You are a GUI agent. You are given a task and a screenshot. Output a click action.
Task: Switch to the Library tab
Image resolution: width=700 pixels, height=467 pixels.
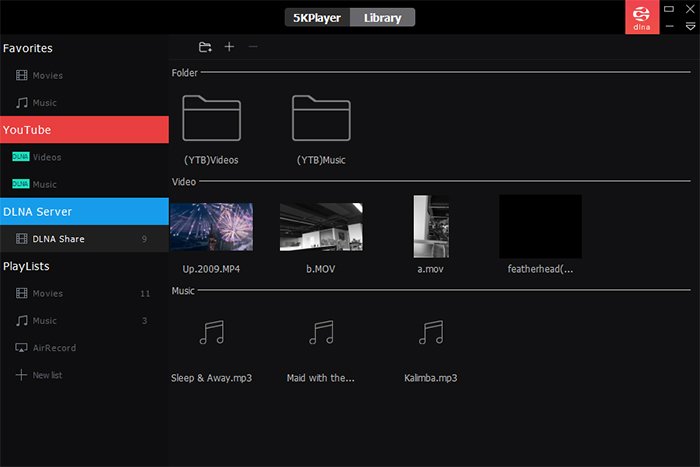[383, 18]
